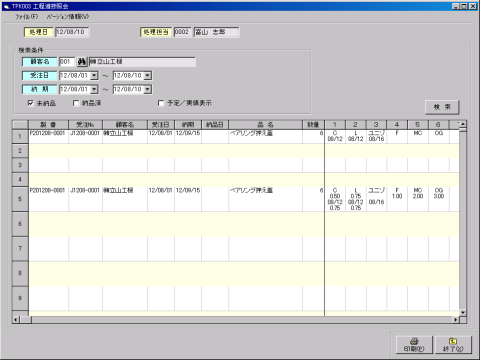The height and width of the screenshot is (360, 480).
Task: Click the 数量 column header
Action: [x=313, y=125]
